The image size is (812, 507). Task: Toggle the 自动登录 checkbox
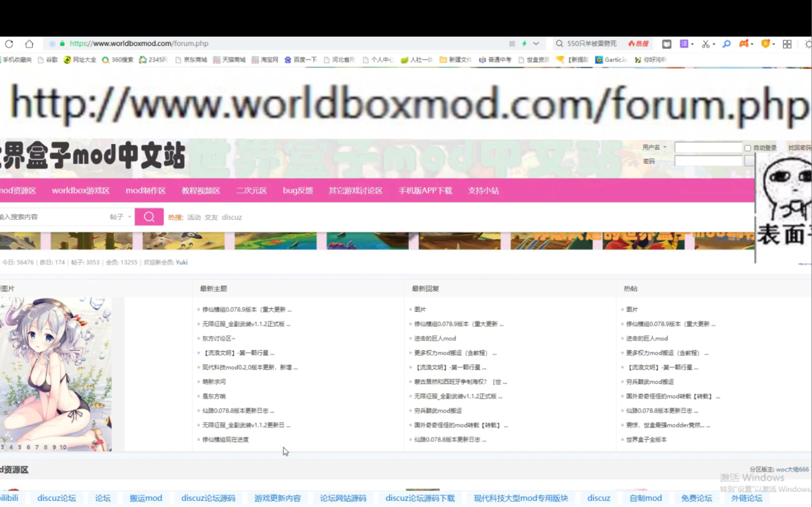pos(748,148)
